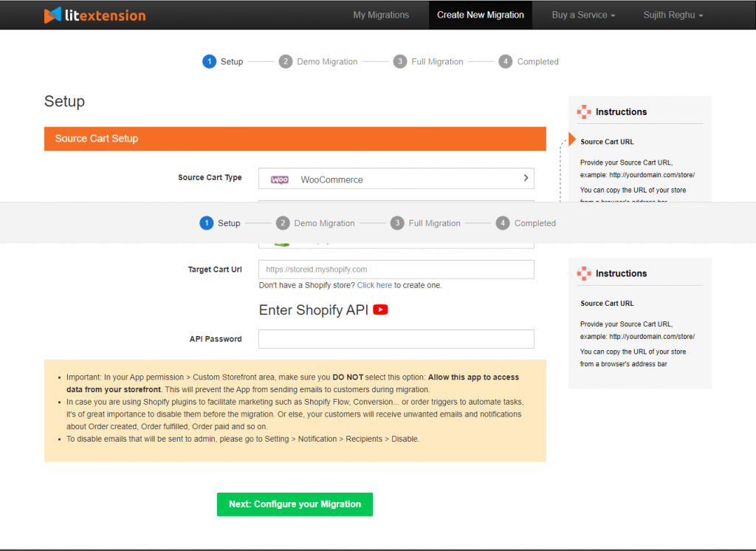Focus the Target Cart Url field
Image resolution: width=756 pixels, height=551 pixels.
click(396, 270)
